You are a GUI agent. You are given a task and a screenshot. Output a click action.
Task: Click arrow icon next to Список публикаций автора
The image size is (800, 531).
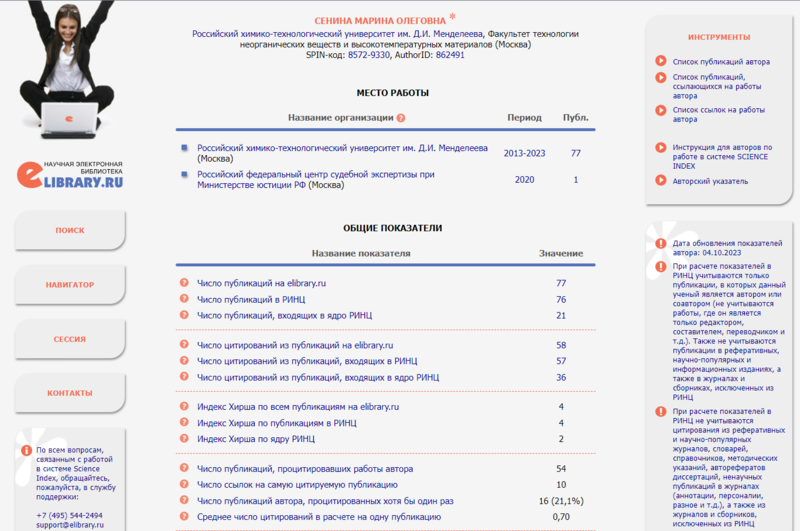[661, 61]
